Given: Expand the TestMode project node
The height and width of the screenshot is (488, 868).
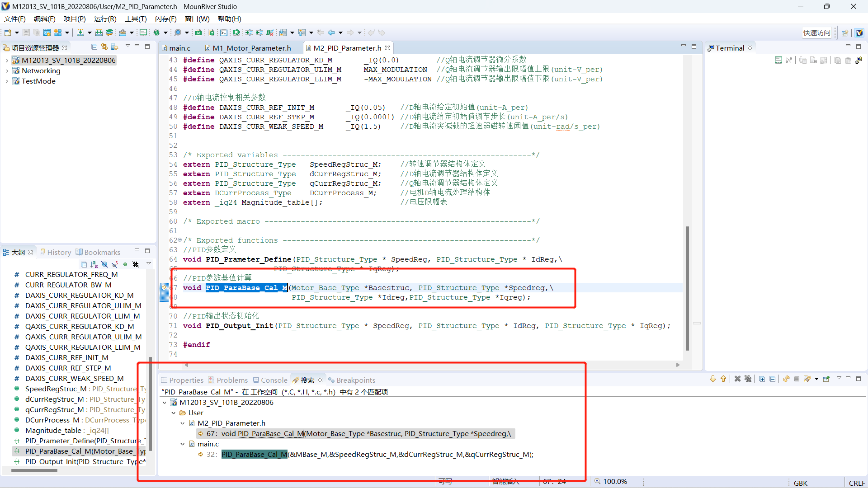Looking at the screenshot, I should click(6, 81).
